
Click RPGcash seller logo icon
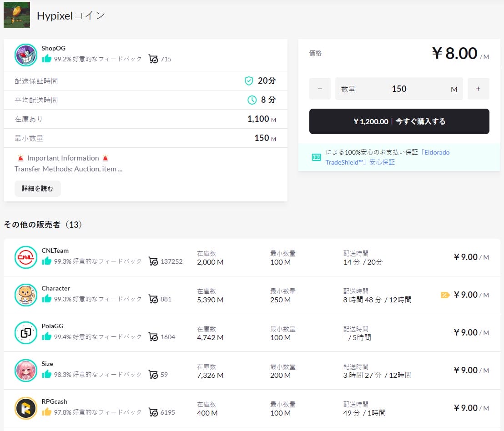coord(25,408)
